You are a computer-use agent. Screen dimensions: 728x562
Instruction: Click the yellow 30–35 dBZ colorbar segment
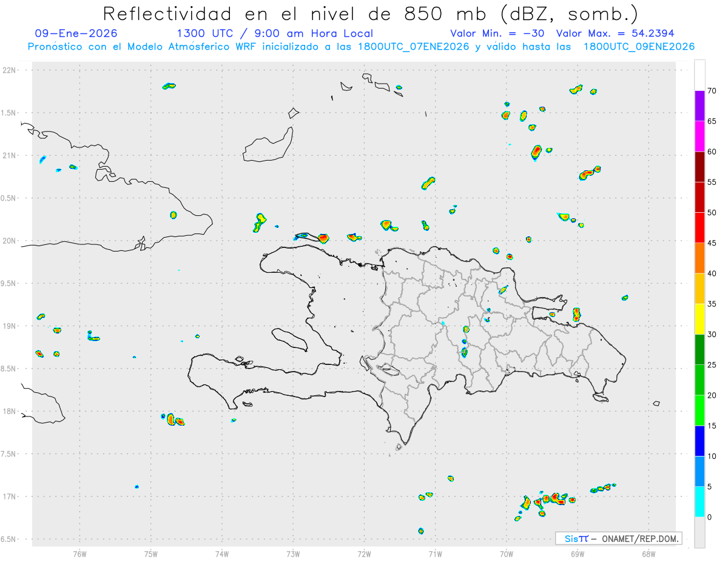[699, 319]
